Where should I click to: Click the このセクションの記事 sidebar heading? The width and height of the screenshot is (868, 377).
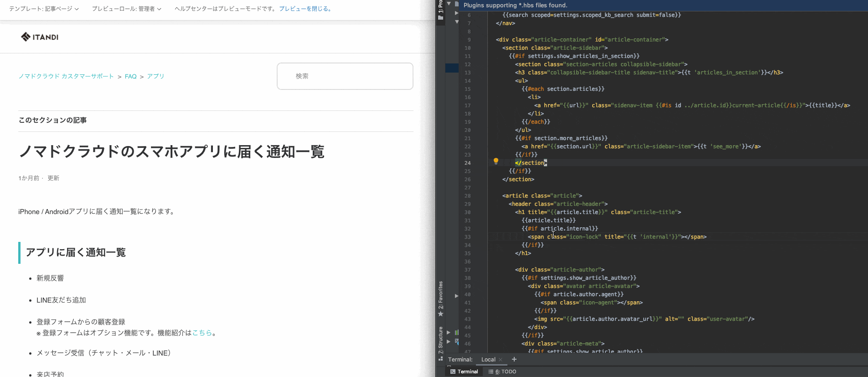pos(52,120)
